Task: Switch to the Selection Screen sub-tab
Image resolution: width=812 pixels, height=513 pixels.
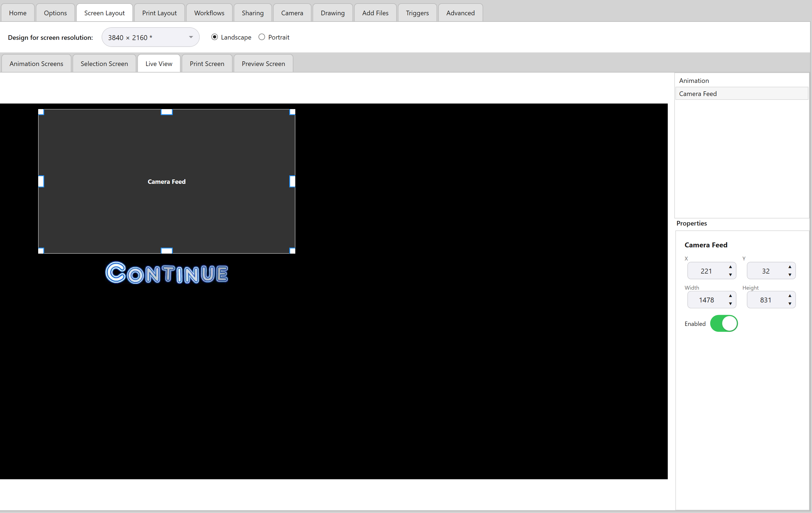Action: 104,63
